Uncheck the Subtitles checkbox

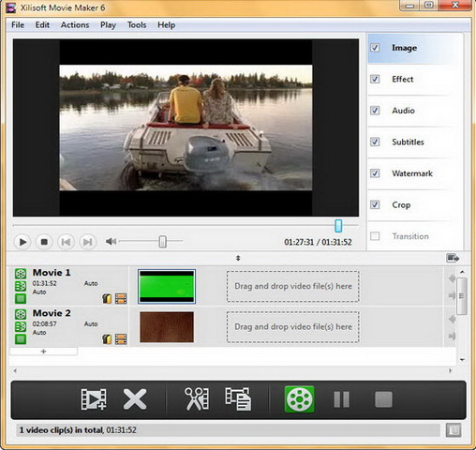(375, 142)
